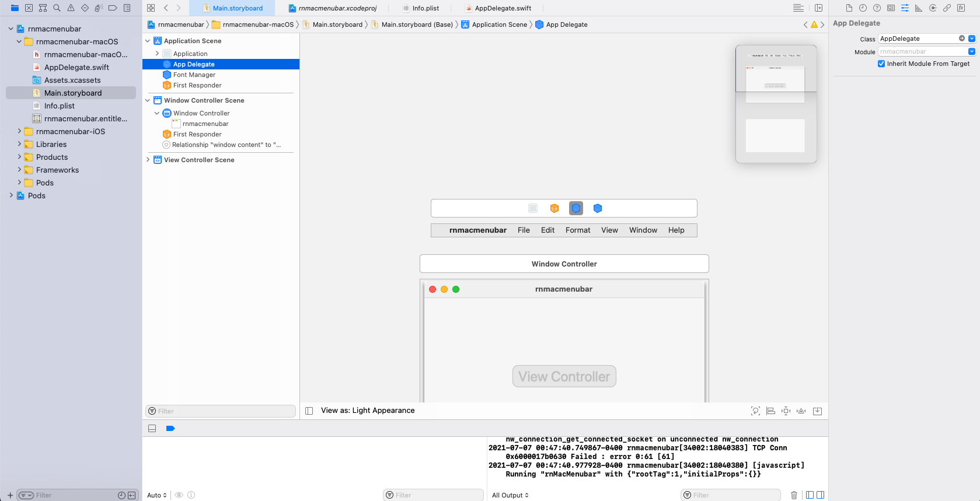
Task: Collapse the rnmacmenubar-macOS folder
Action: tap(19, 41)
